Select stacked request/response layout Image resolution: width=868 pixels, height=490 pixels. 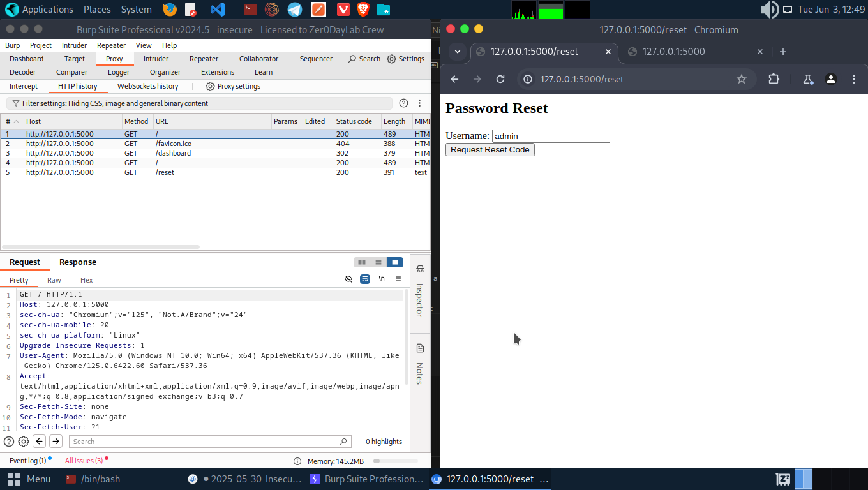pos(378,262)
